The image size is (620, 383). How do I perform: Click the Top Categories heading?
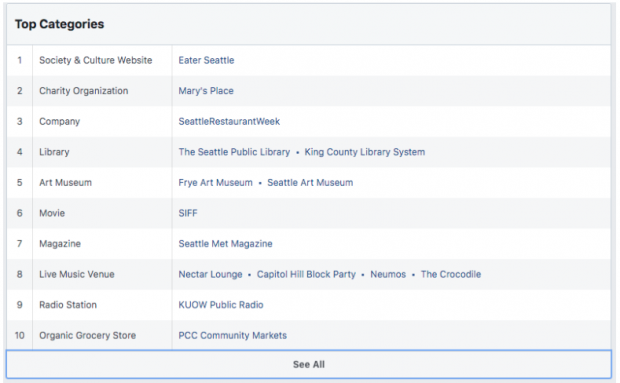pyautogui.click(x=59, y=24)
